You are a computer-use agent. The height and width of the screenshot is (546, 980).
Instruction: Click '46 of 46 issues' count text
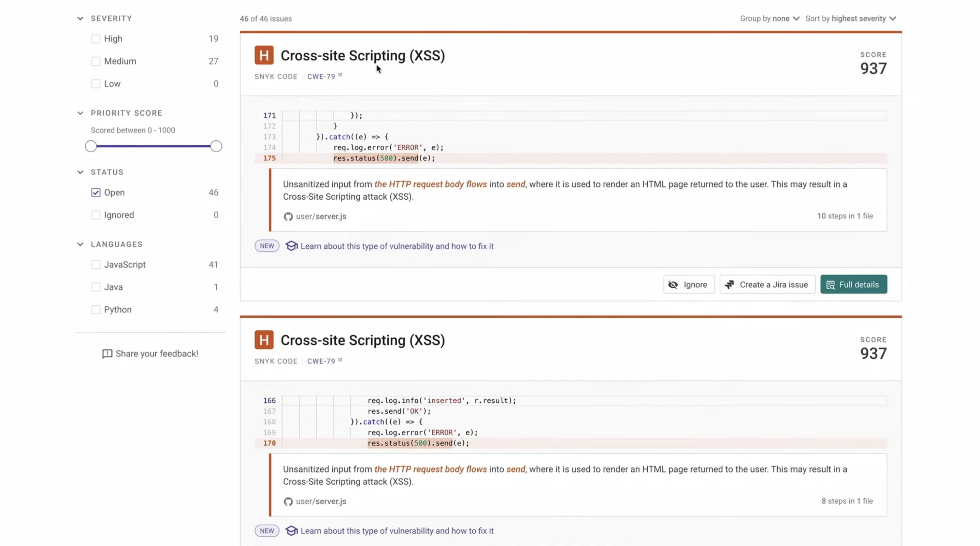265,19
